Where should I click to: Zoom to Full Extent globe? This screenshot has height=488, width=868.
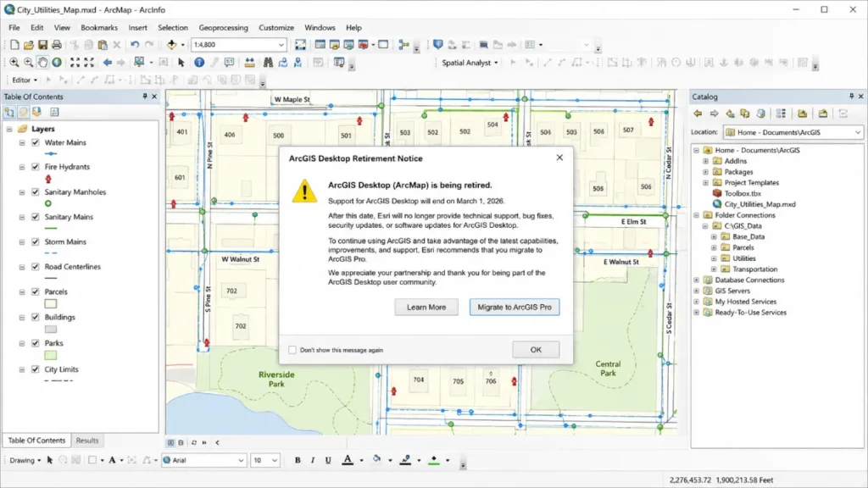point(57,63)
